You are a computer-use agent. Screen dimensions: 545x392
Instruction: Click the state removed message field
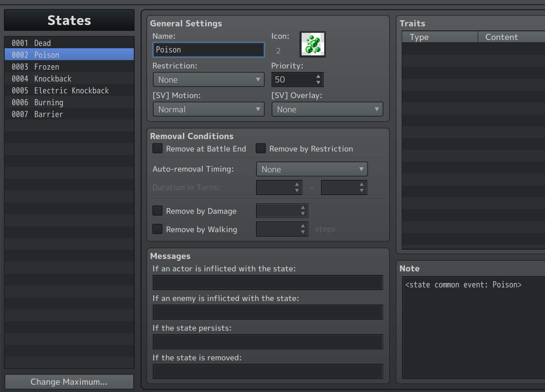268,371
